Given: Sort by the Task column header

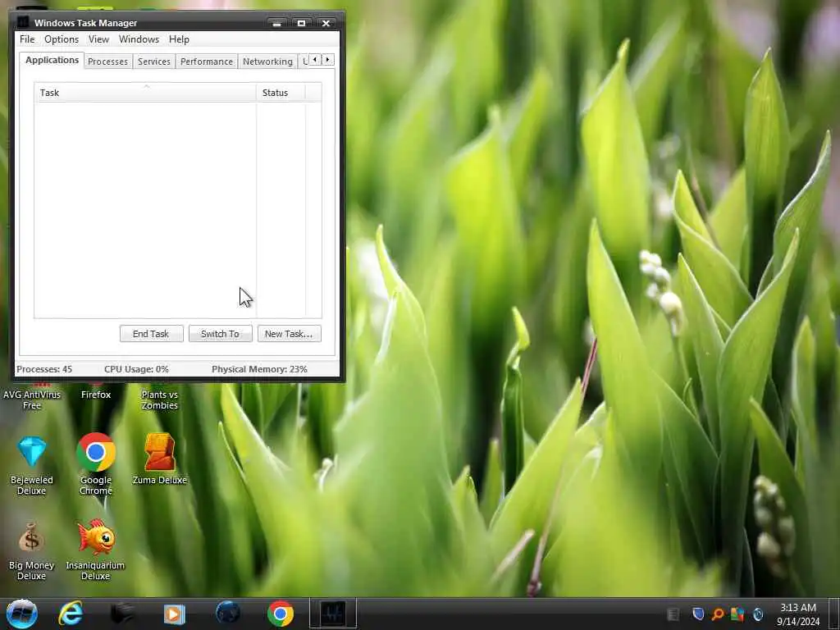Looking at the screenshot, I should pos(145,93).
